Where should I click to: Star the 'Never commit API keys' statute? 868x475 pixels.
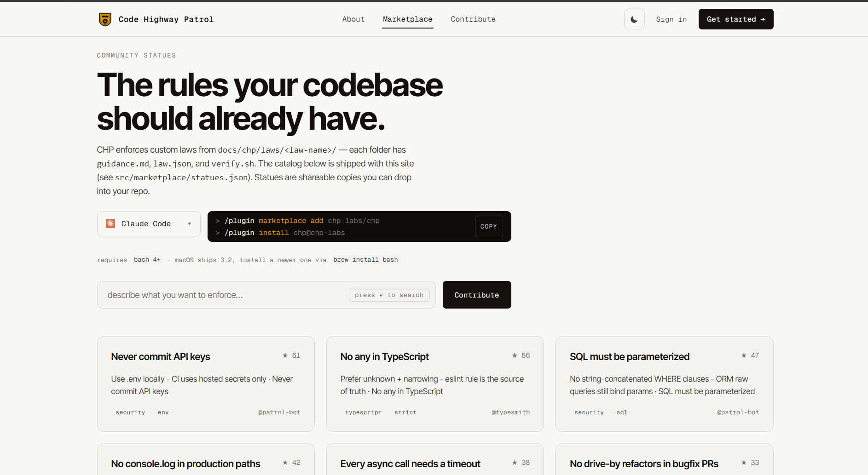[x=291, y=355]
